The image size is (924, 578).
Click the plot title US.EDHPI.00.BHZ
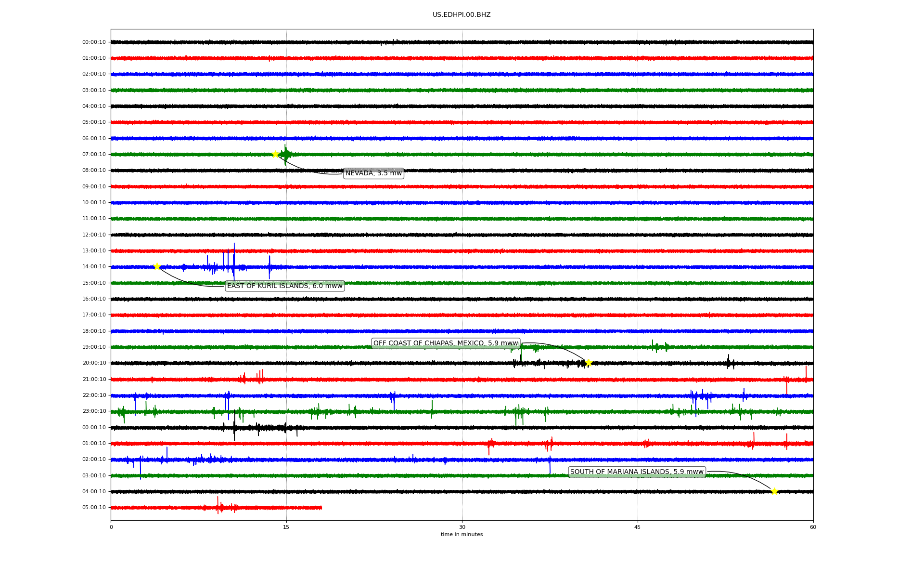click(462, 15)
